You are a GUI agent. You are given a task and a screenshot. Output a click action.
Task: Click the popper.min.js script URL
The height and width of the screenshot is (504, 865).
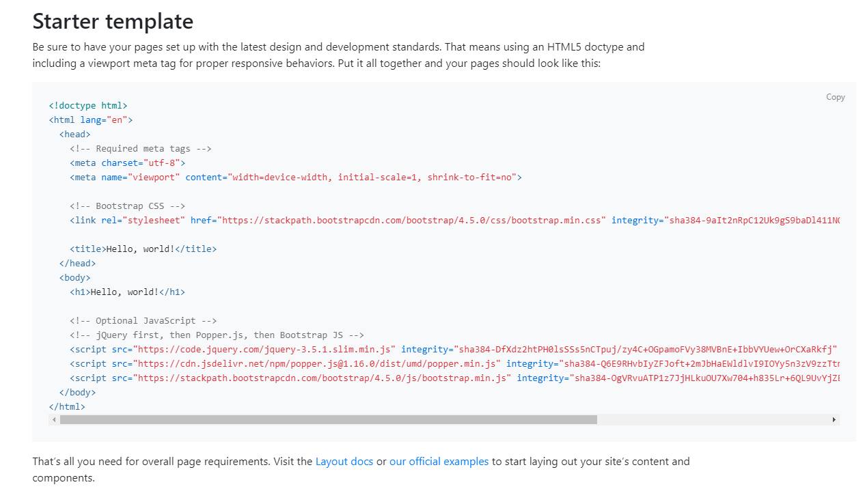317,364
